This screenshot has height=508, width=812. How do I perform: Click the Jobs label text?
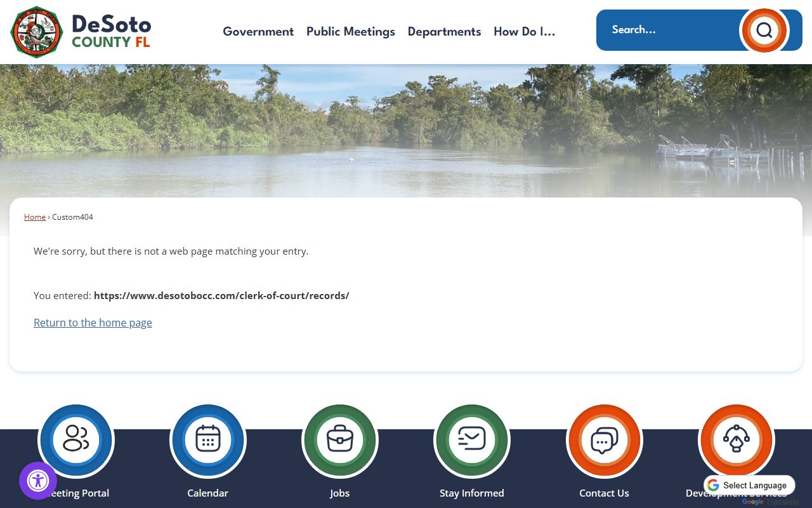[x=340, y=493]
